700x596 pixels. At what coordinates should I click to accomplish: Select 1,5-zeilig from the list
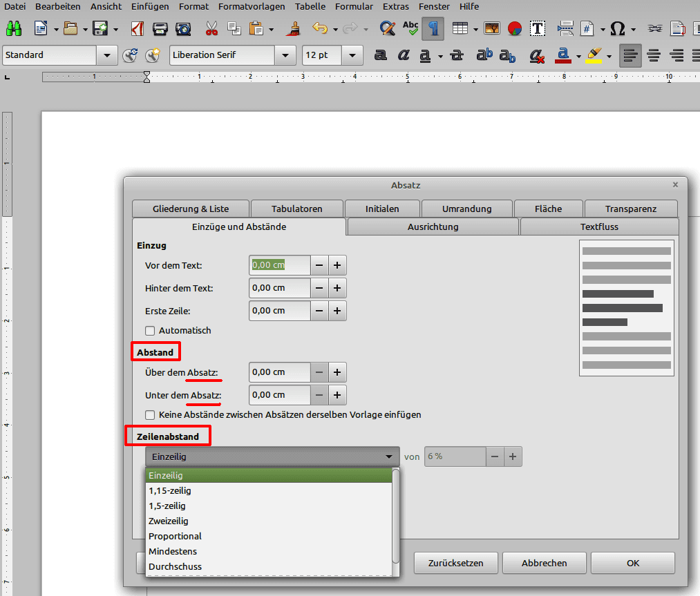click(269, 506)
